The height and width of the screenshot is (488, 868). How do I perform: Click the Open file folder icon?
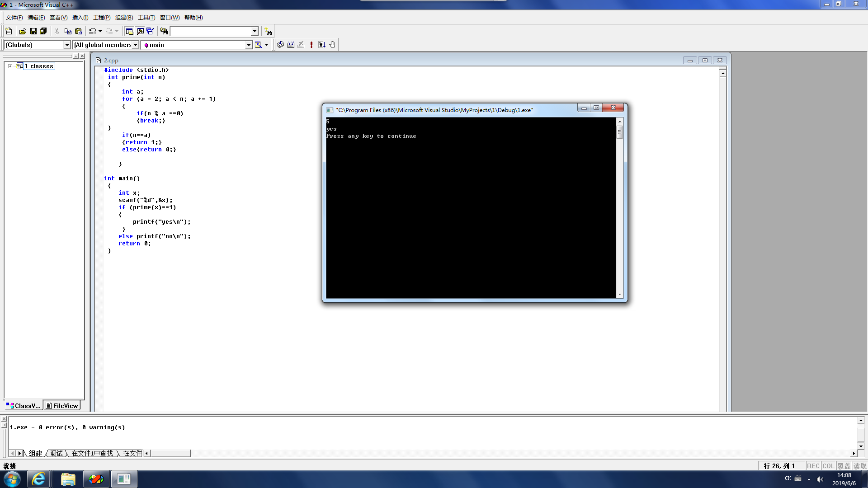(23, 31)
